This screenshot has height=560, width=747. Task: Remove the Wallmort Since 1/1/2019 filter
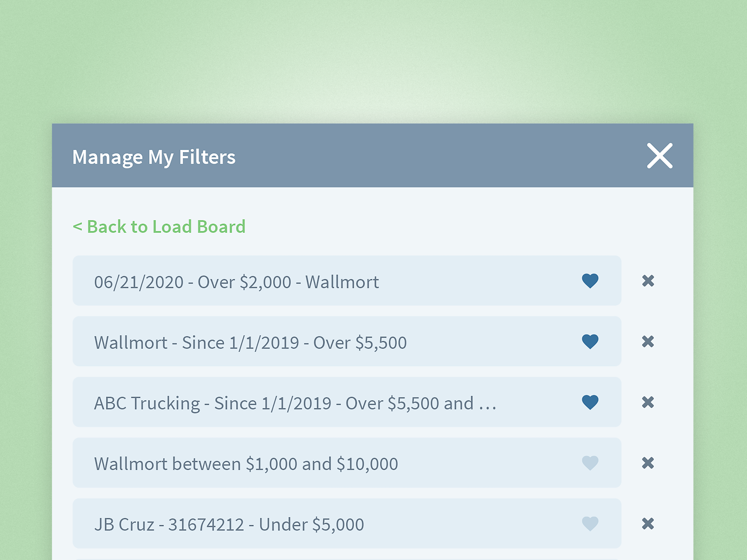point(648,342)
